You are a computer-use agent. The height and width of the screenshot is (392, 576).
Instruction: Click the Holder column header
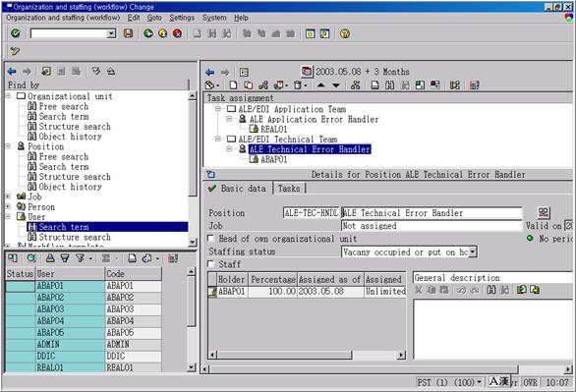point(231,279)
